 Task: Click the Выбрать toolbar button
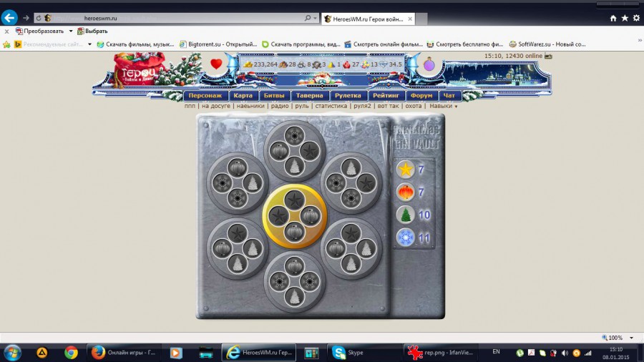click(92, 31)
